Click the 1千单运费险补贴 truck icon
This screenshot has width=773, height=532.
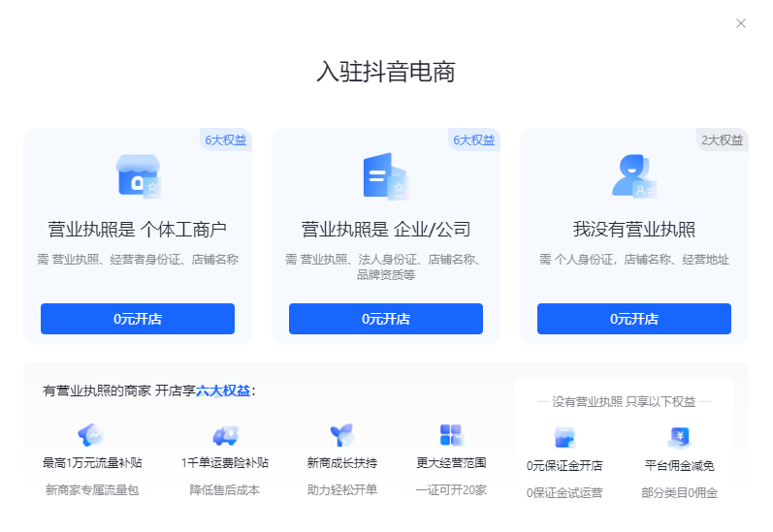tap(225, 435)
